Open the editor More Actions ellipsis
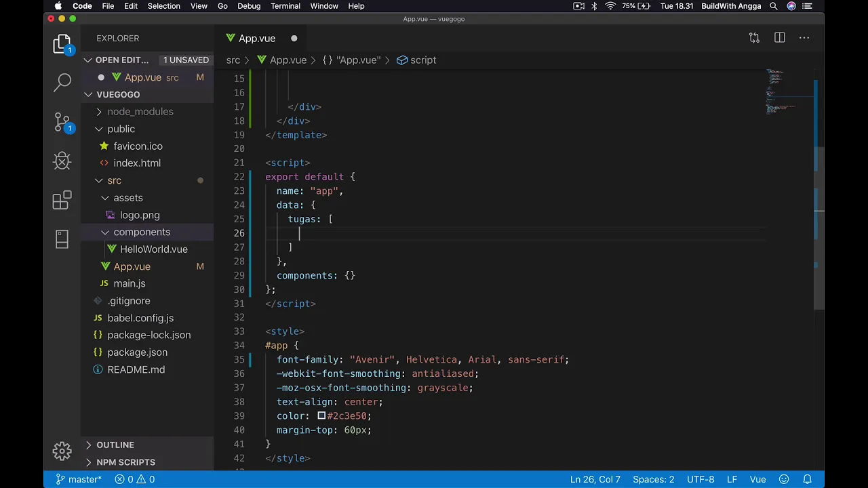868x488 pixels. [x=804, y=38]
